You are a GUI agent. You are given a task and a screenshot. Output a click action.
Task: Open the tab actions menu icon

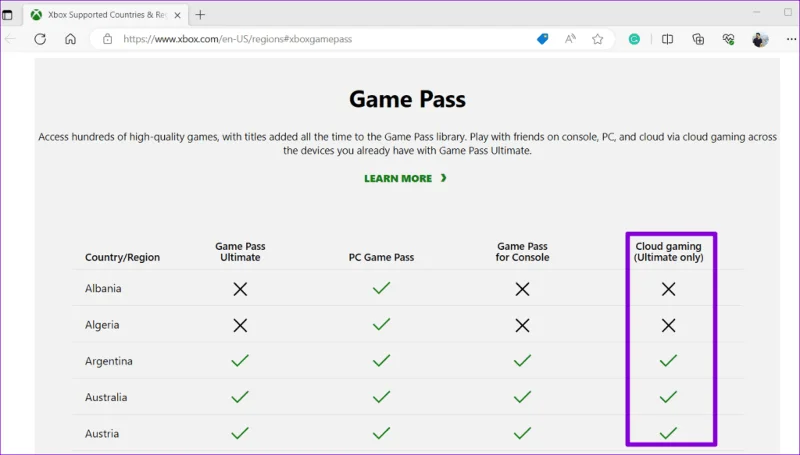click(x=8, y=15)
